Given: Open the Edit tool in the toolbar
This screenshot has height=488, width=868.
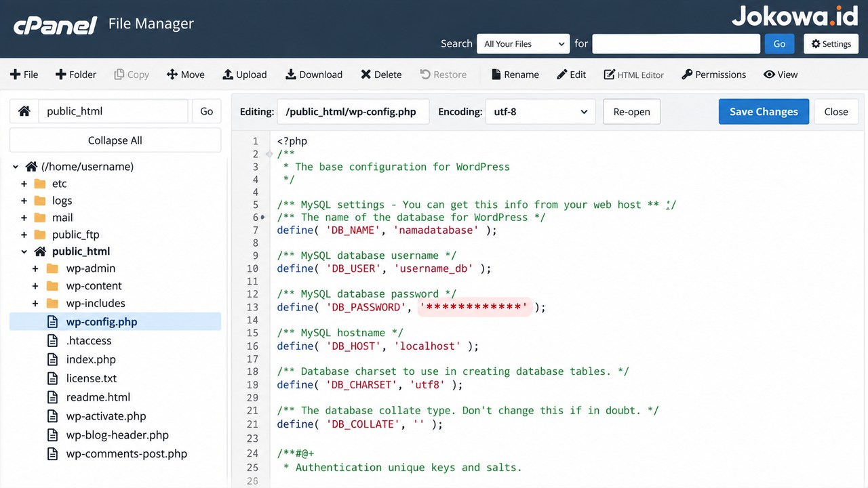Looking at the screenshot, I should [571, 75].
